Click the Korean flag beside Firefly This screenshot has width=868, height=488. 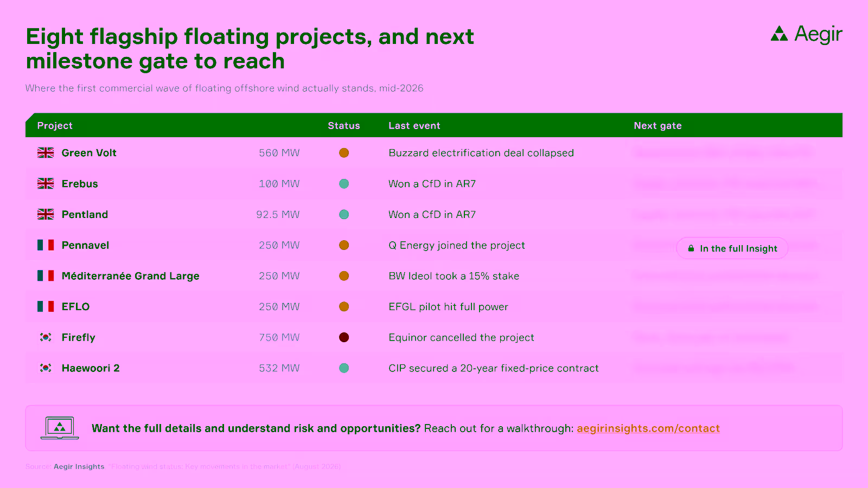coord(46,337)
